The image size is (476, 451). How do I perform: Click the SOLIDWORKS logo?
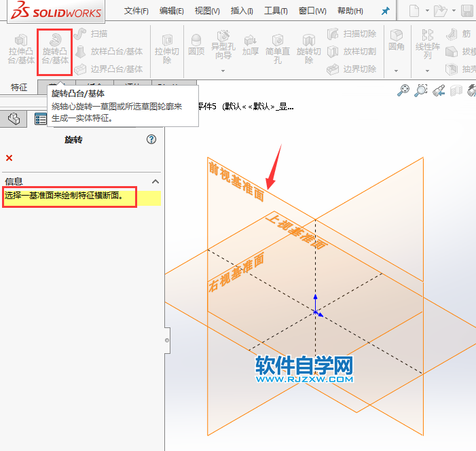point(56,11)
